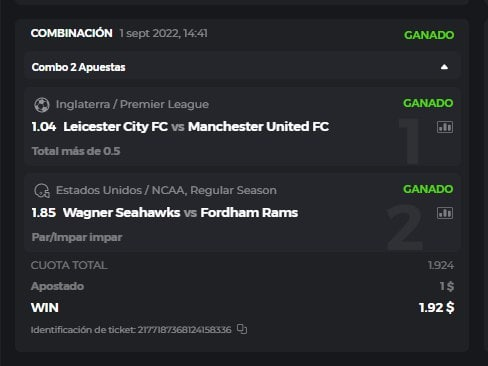Screen dimensions: 488x366
Task: Click the WIN amount 1.92 $
Action: point(436,308)
